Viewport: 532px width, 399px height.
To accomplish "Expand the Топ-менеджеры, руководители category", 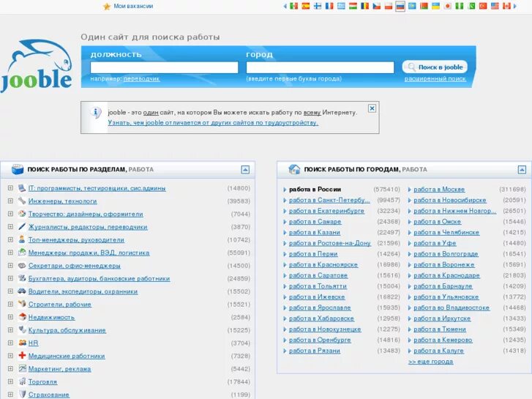I will coord(10,239).
